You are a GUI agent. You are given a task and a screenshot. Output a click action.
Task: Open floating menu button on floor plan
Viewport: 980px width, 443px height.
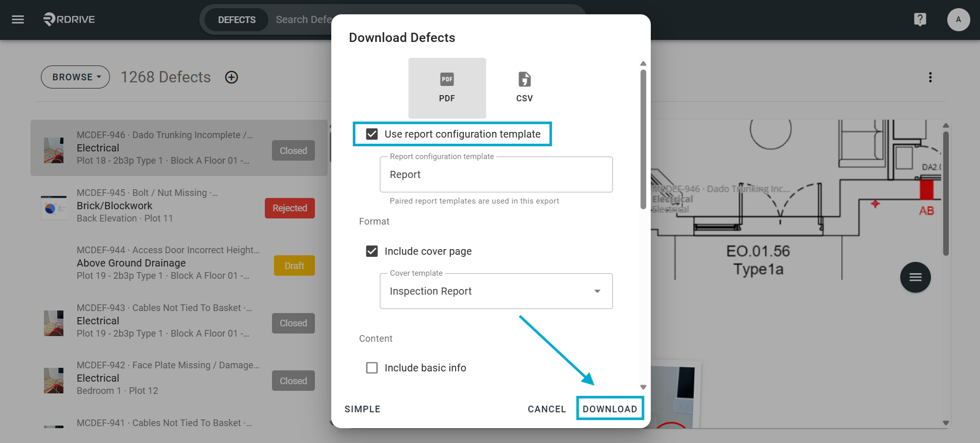915,277
